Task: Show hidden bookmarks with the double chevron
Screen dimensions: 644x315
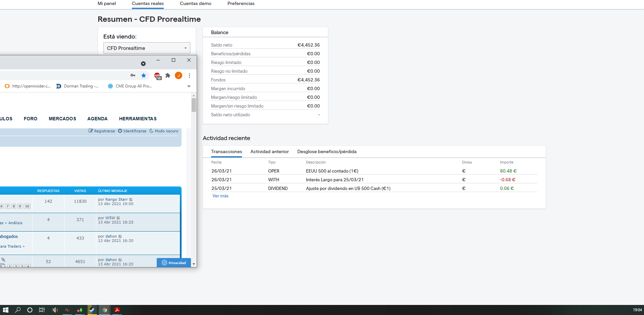Action: 189,86
